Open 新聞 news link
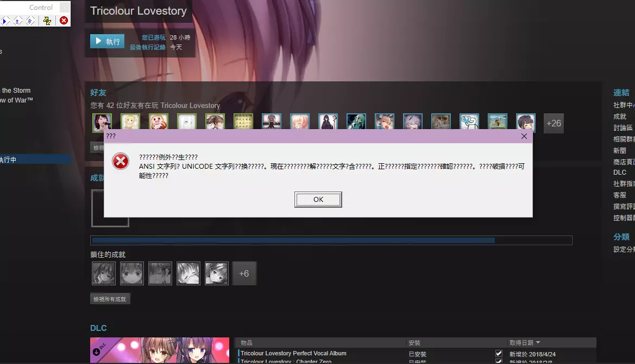 620,150
